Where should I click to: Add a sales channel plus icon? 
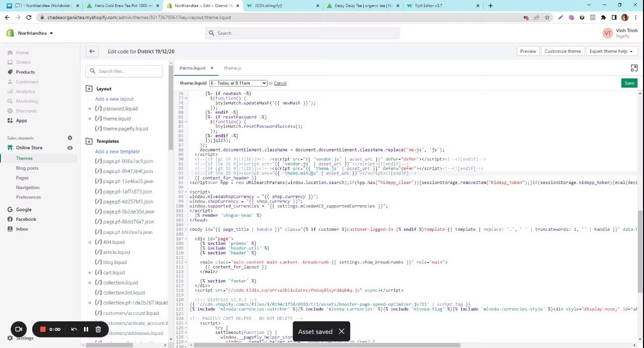click(x=70, y=138)
